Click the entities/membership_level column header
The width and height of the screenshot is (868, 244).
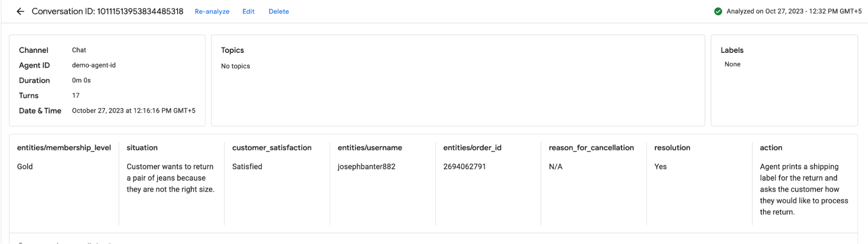[x=64, y=148]
